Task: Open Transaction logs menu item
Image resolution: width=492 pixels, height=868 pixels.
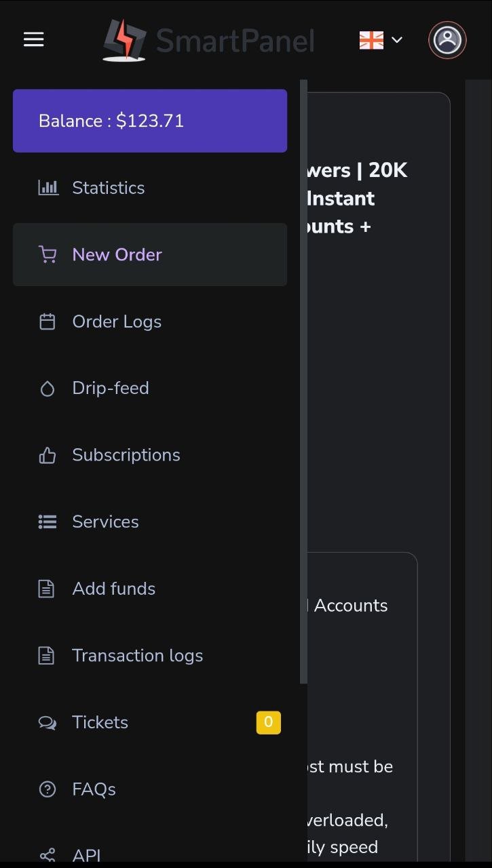Action: point(137,656)
